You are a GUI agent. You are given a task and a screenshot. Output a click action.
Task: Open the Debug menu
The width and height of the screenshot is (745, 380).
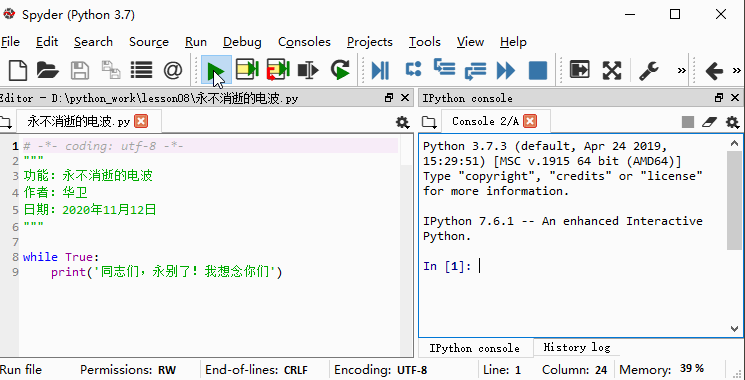click(x=242, y=42)
